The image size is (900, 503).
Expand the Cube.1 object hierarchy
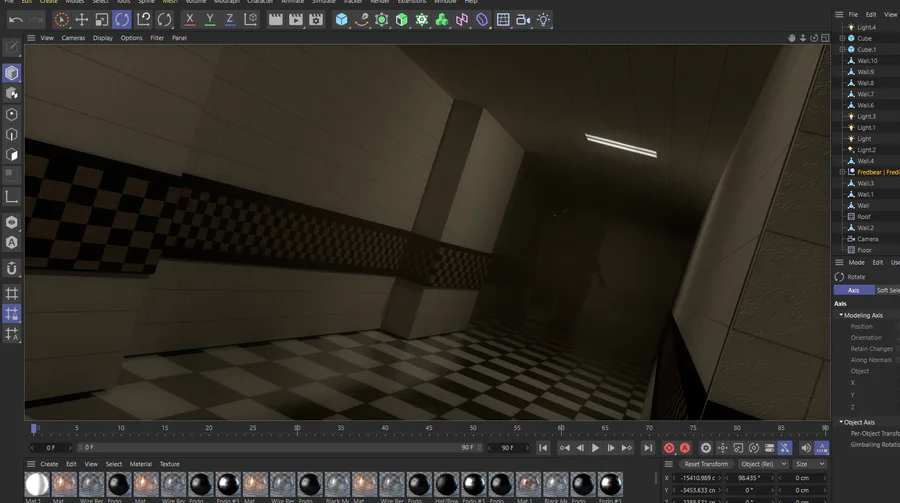843,49
